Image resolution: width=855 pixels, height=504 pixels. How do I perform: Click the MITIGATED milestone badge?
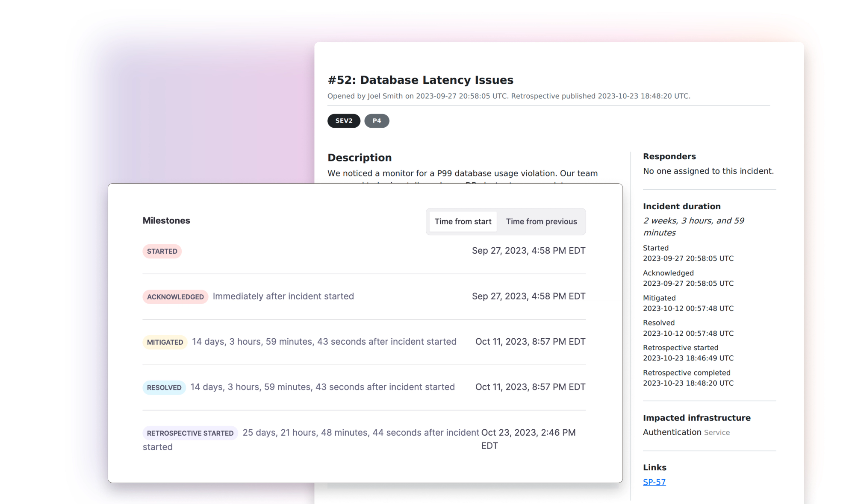[165, 342]
